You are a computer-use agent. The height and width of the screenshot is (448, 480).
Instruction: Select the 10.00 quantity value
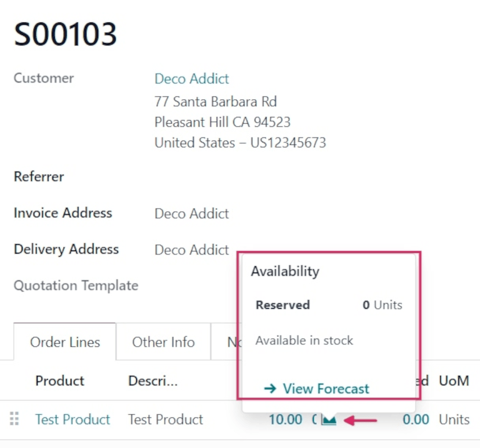285,419
